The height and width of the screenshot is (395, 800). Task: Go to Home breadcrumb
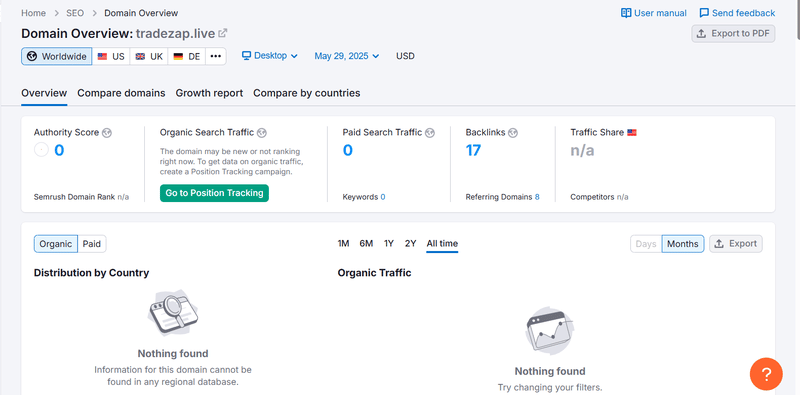coord(33,13)
